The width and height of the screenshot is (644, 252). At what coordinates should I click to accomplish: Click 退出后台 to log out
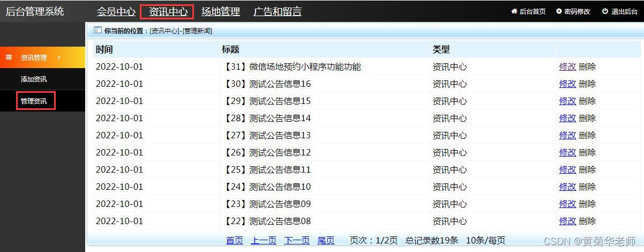pyautogui.click(x=625, y=11)
